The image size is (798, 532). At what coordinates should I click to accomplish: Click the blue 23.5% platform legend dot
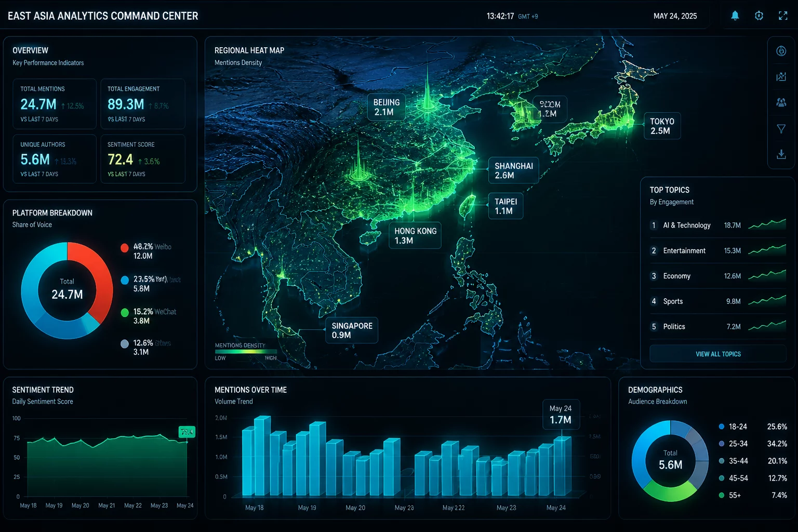click(x=125, y=280)
